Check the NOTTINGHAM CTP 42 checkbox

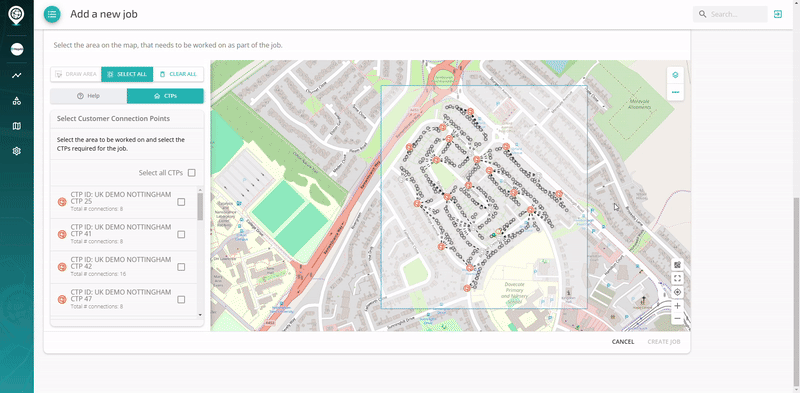point(181,267)
